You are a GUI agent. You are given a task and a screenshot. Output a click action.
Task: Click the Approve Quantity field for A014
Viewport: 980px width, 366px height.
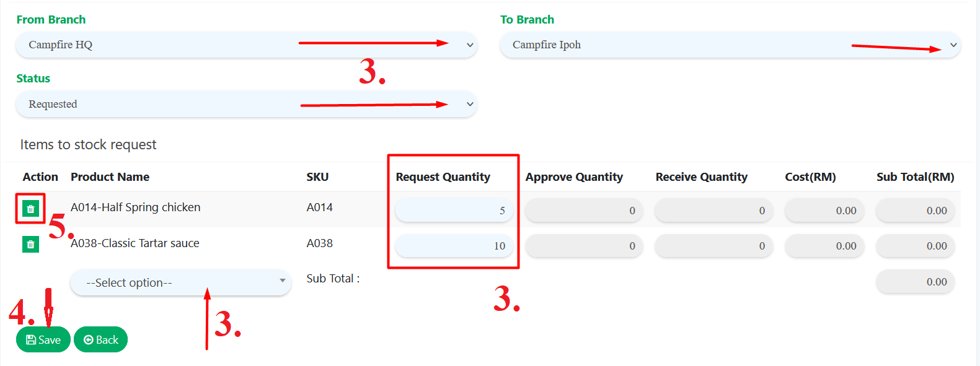tap(583, 210)
